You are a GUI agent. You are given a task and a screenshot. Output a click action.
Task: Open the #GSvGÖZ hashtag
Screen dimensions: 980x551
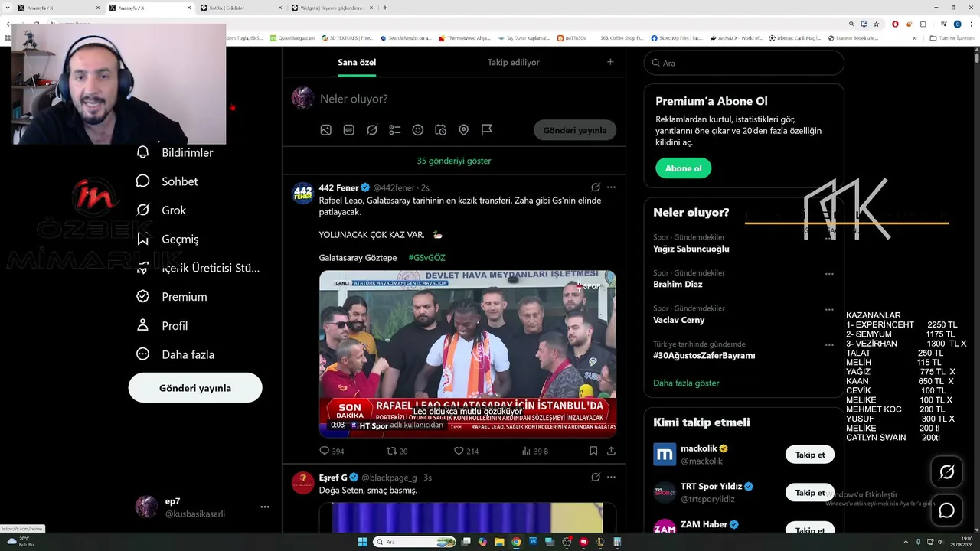(x=426, y=258)
